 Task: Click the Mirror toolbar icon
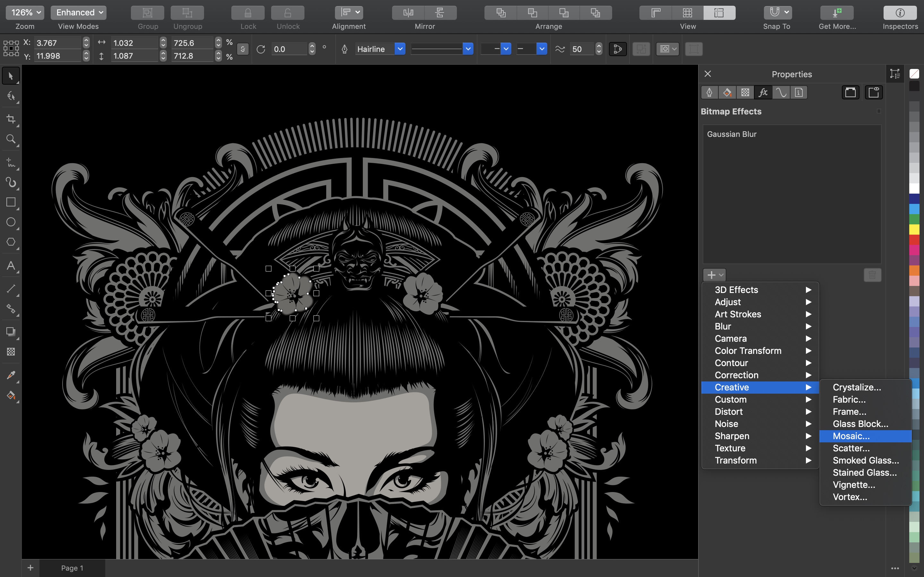406,12
